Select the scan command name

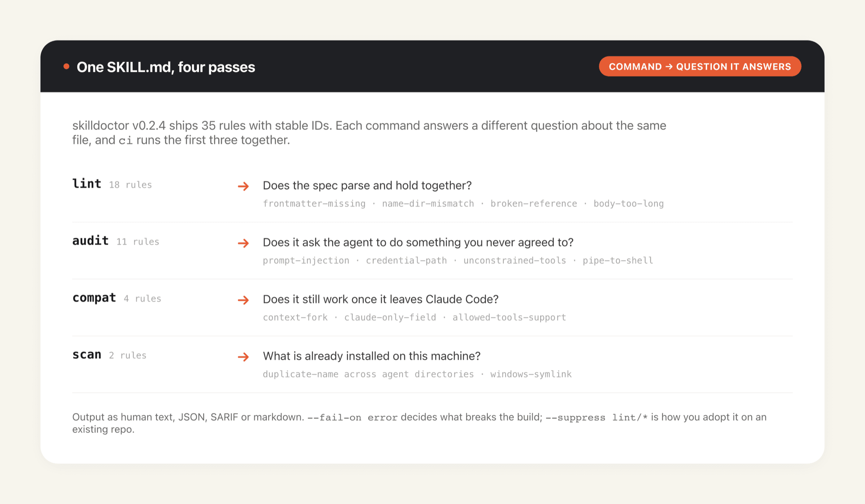coord(87,355)
